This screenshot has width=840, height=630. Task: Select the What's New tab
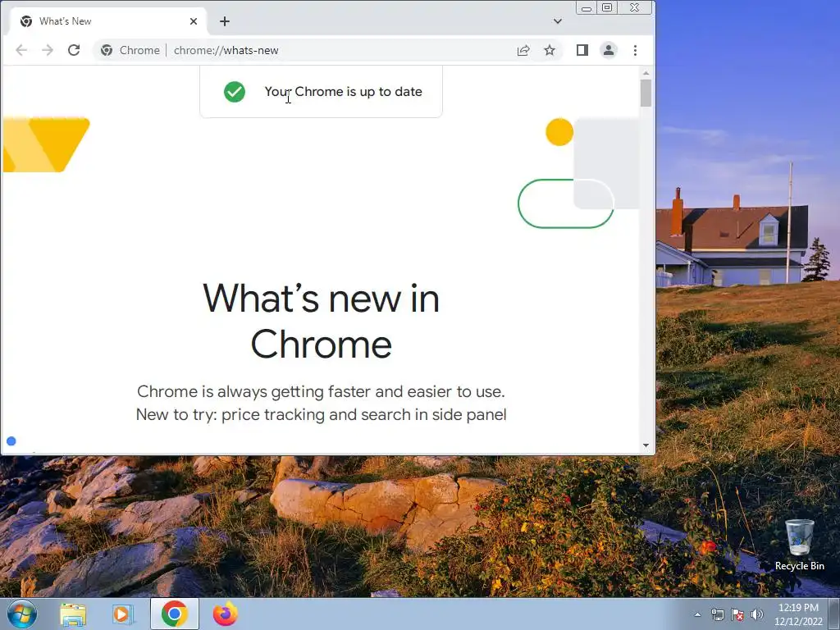[x=107, y=21]
